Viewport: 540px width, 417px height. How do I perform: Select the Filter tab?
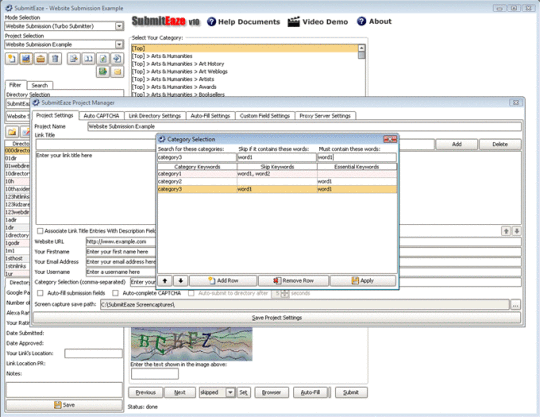click(15, 85)
